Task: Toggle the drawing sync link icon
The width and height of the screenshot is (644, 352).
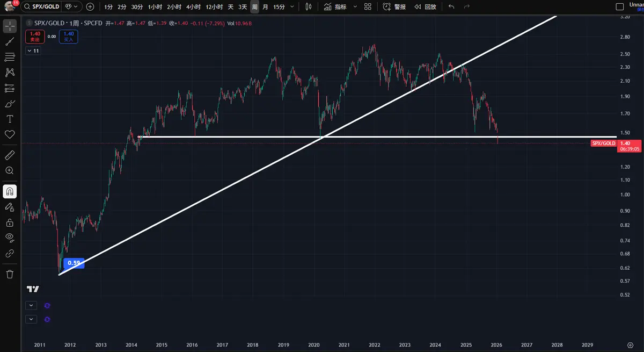Action: 10,253
